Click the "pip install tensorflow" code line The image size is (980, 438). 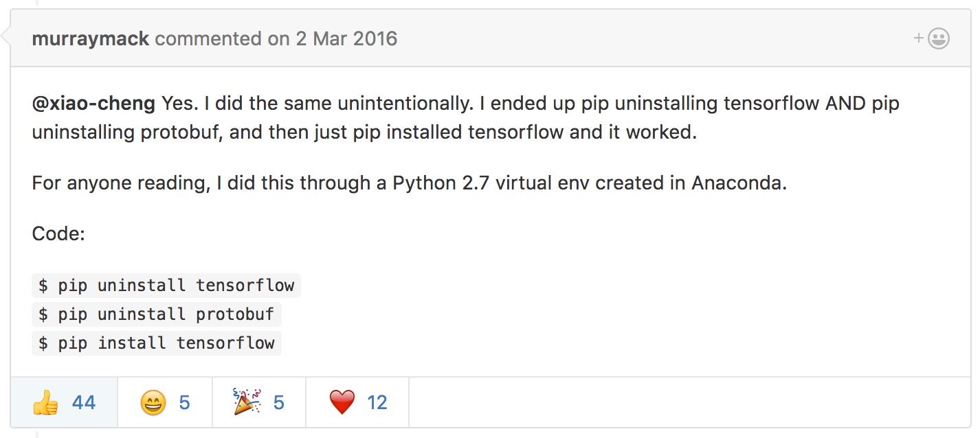(x=157, y=343)
